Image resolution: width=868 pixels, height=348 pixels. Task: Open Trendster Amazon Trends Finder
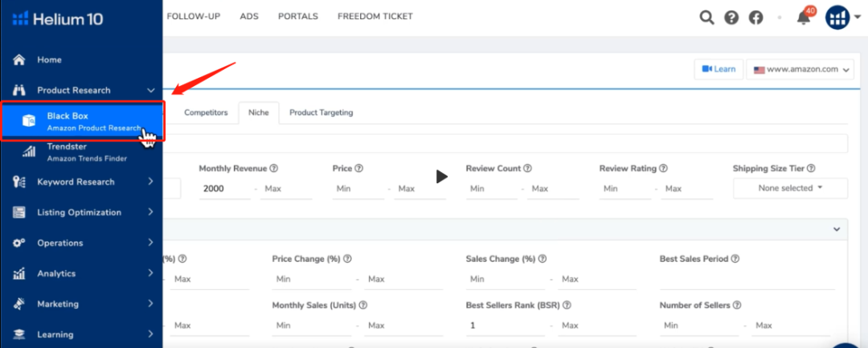pos(76,152)
